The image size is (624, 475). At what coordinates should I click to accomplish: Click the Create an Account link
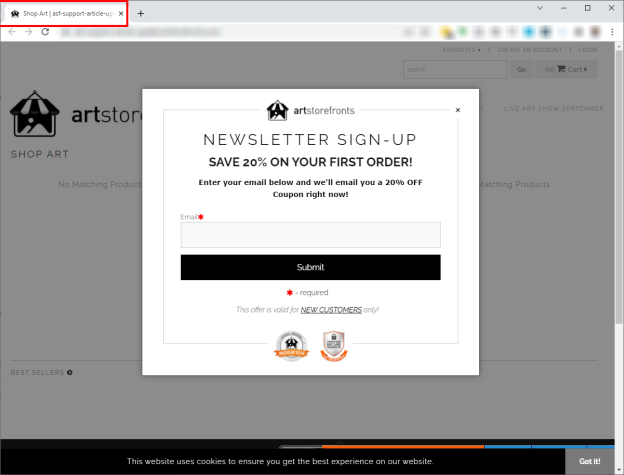click(530, 50)
